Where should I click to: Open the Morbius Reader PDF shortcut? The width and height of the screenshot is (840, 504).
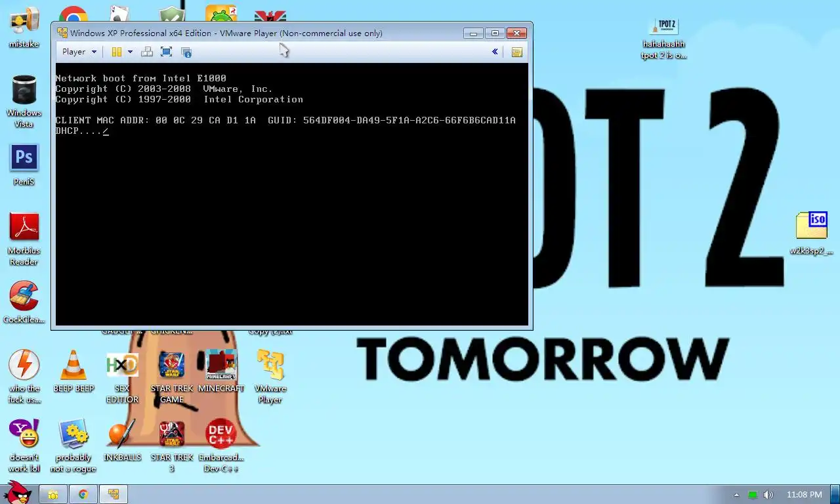pos(24,239)
